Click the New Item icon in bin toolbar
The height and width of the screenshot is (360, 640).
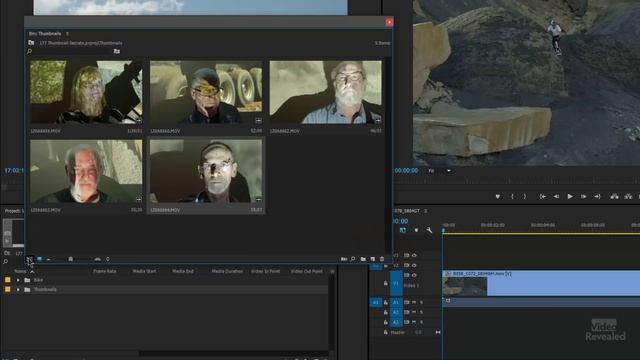point(373,259)
